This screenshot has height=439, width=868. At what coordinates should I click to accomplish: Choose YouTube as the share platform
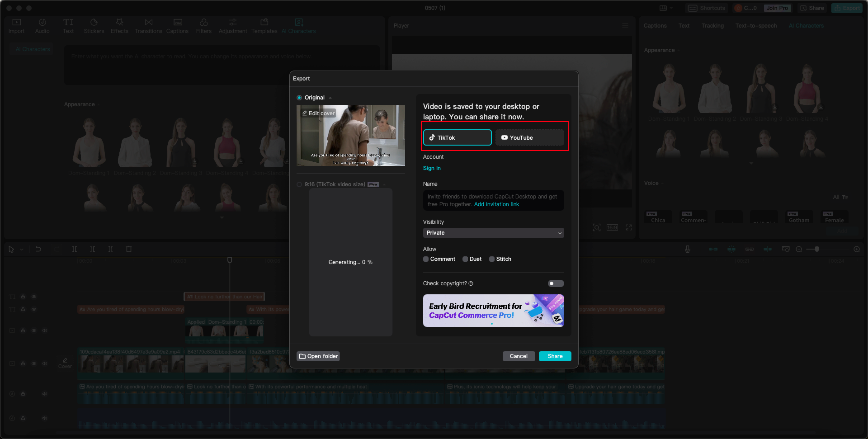click(530, 137)
